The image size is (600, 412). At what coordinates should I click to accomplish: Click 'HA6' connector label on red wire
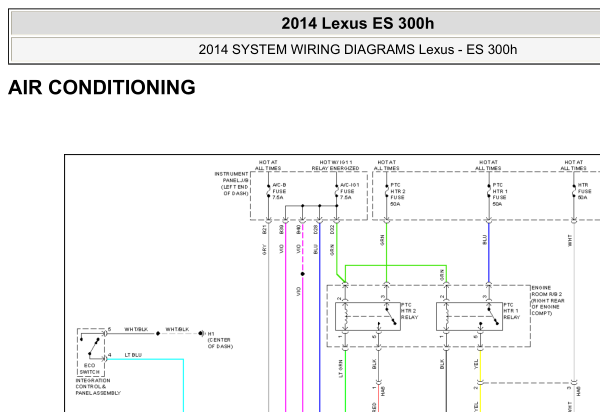pos(383,391)
